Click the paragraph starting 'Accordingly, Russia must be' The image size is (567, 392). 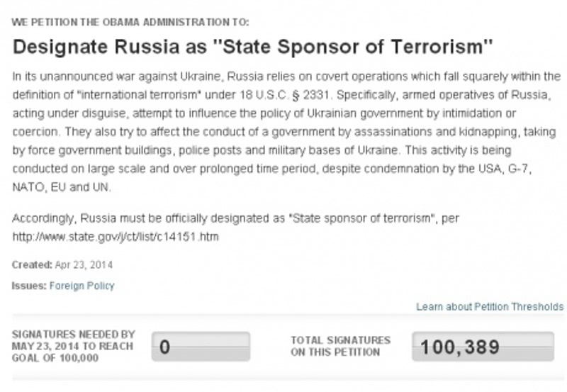point(235,228)
